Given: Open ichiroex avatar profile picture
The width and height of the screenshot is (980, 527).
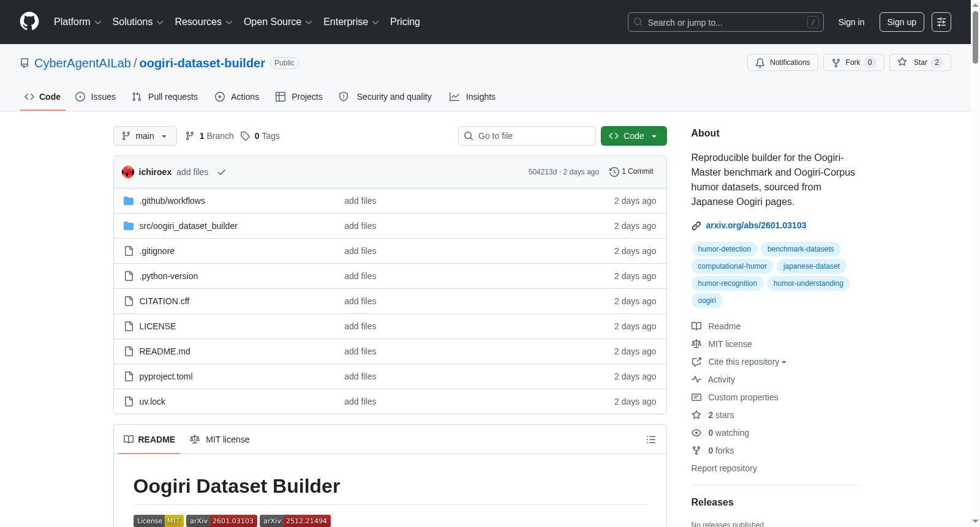Looking at the screenshot, I should [128, 172].
